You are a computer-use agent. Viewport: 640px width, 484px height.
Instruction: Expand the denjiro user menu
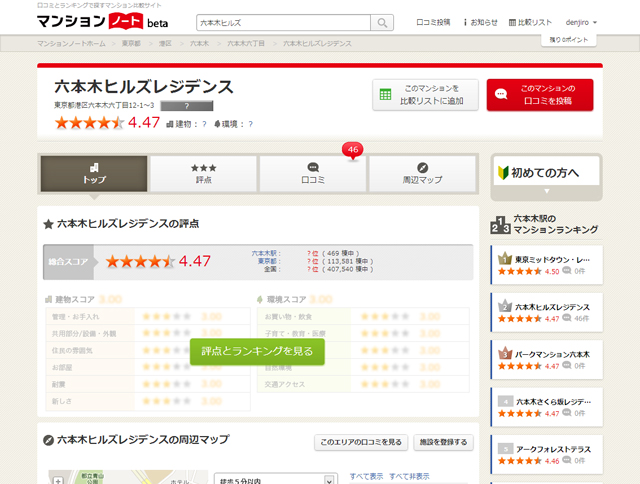[x=581, y=22]
